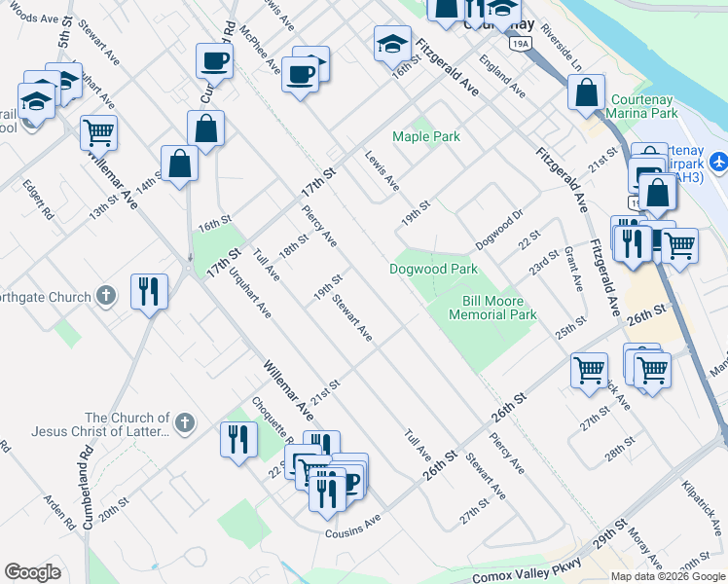This screenshot has height=584, width=728.
Task: Click the Edgett Rd label
Action: (38, 200)
